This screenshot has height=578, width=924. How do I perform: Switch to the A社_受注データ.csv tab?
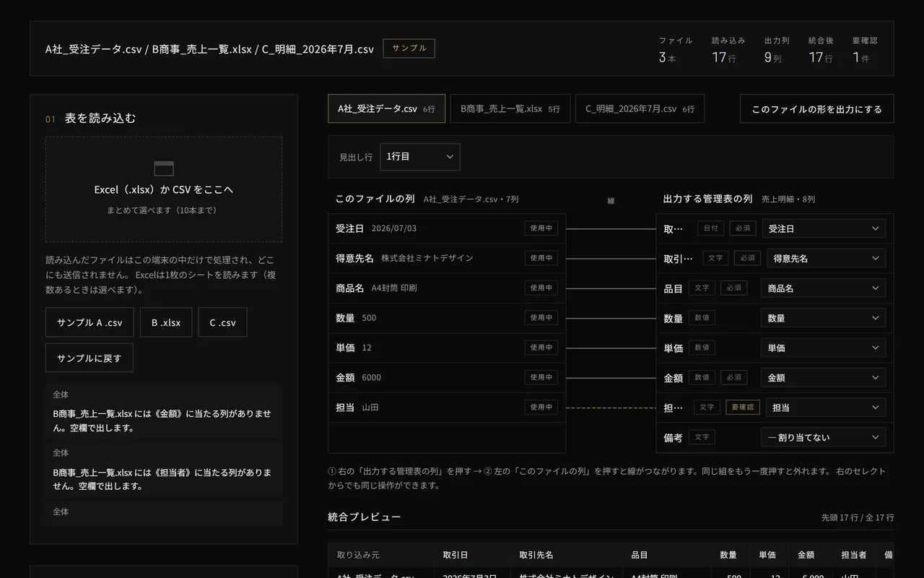[386, 108]
